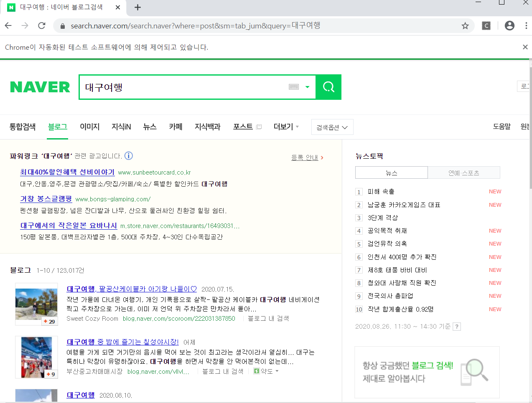Image resolution: width=532 pixels, height=403 pixels.
Task: Expand the 검색옵션 dropdown
Action: [x=332, y=127]
